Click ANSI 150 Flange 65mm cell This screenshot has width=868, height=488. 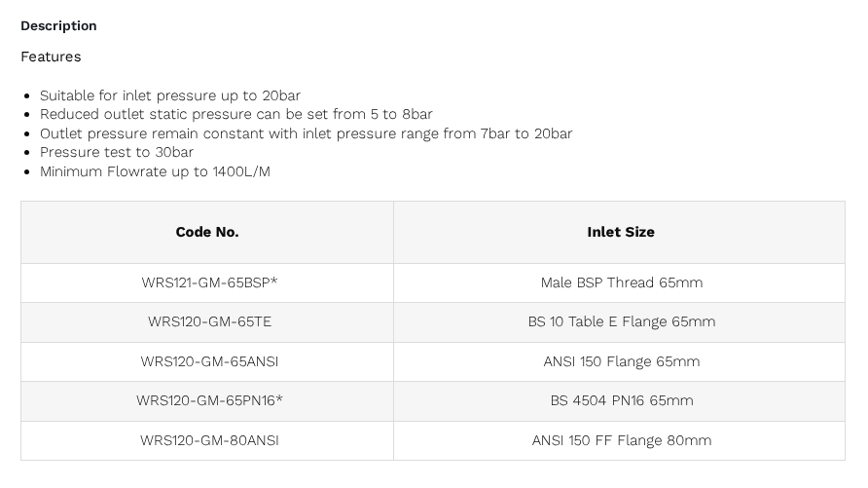click(621, 361)
